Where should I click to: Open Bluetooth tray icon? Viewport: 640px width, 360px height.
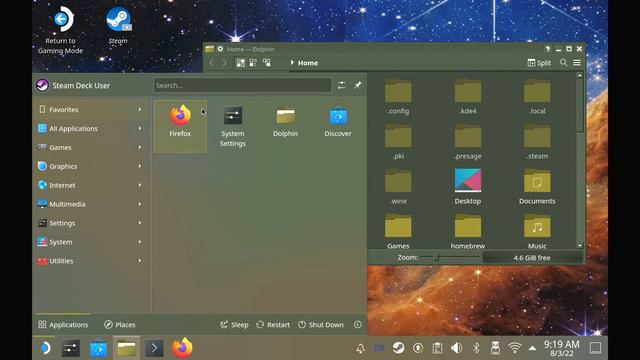(476, 348)
